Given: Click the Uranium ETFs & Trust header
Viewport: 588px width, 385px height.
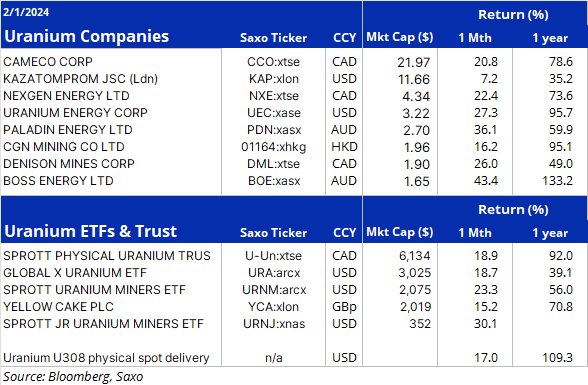Looking at the screenshot, I should coord(90,231).
